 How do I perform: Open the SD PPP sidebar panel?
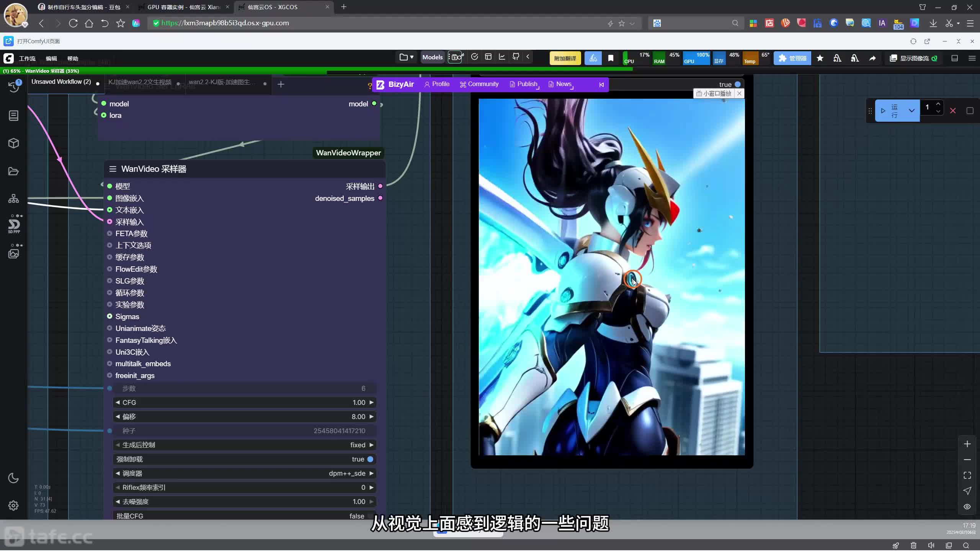[x=14, y=225]
